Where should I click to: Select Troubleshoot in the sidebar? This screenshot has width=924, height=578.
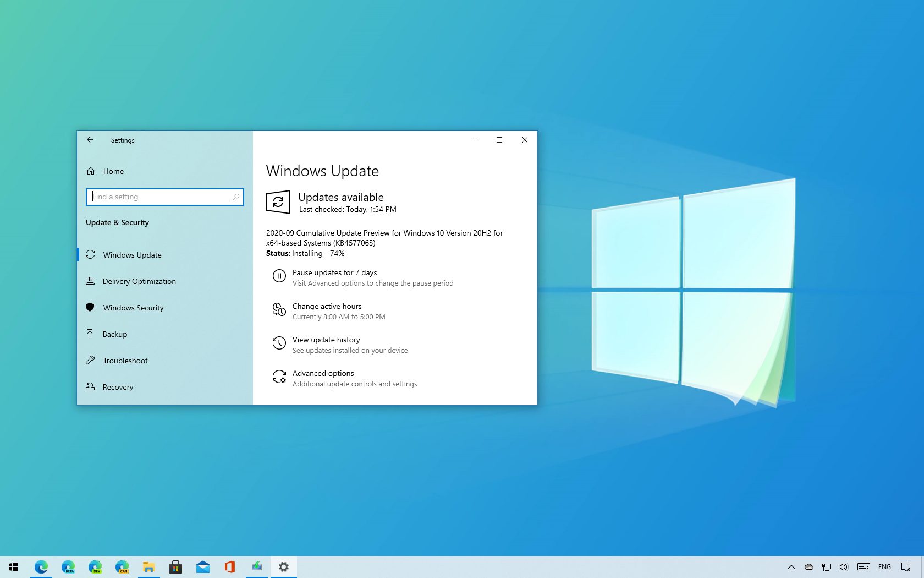tap(165, 360)
